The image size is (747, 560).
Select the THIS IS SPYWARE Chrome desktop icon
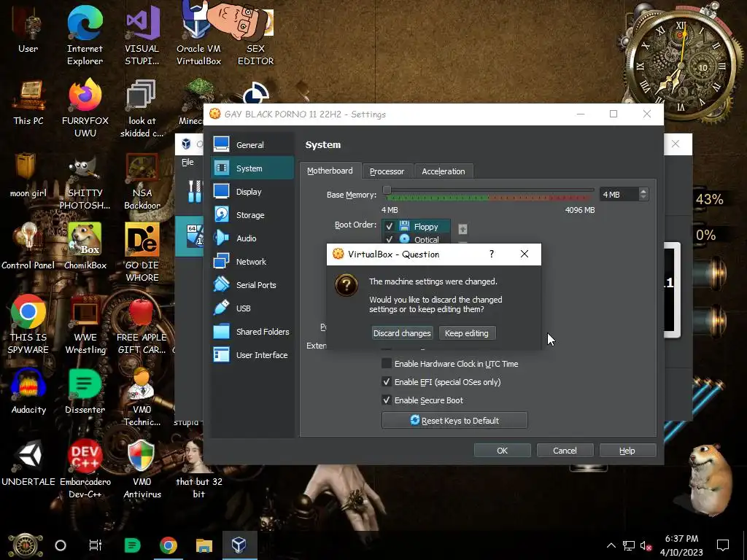28,324
